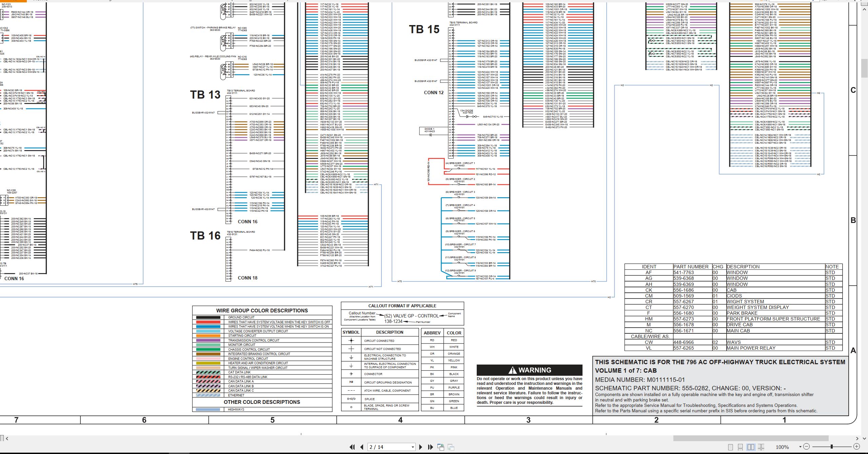Advance to the next page

pyautogui.click(x=421, y=447)
